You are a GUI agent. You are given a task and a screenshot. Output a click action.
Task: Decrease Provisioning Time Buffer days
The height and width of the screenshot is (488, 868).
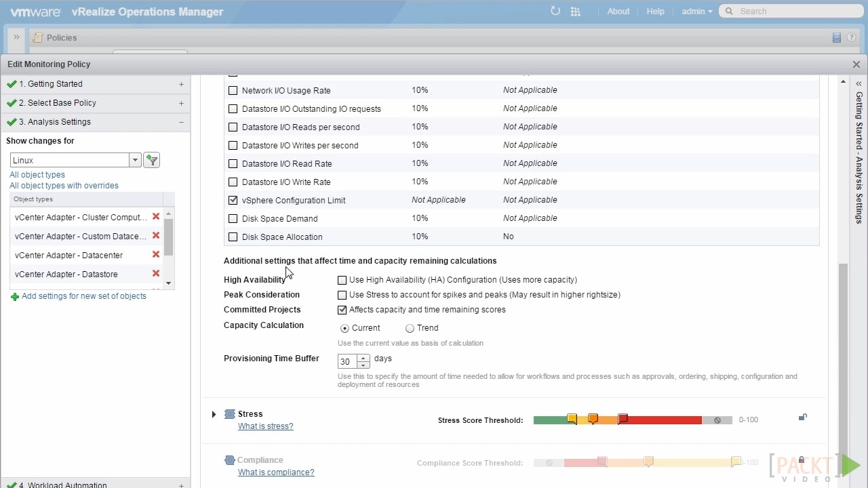tap(363, 365)
